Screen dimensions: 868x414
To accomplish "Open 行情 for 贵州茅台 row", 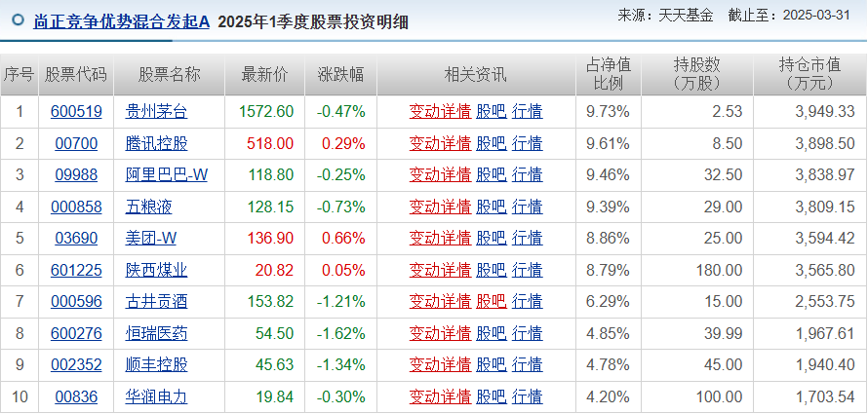I will tap(527, 112).
